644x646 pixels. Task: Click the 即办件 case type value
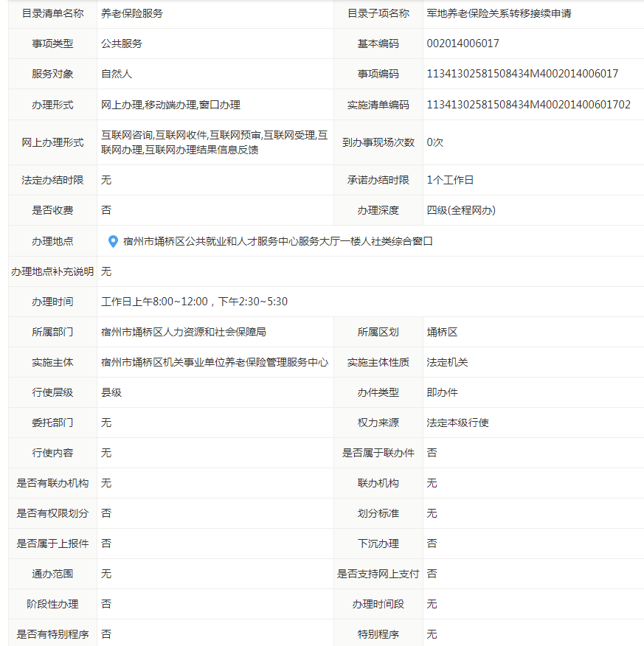click(x=442, y=392)
